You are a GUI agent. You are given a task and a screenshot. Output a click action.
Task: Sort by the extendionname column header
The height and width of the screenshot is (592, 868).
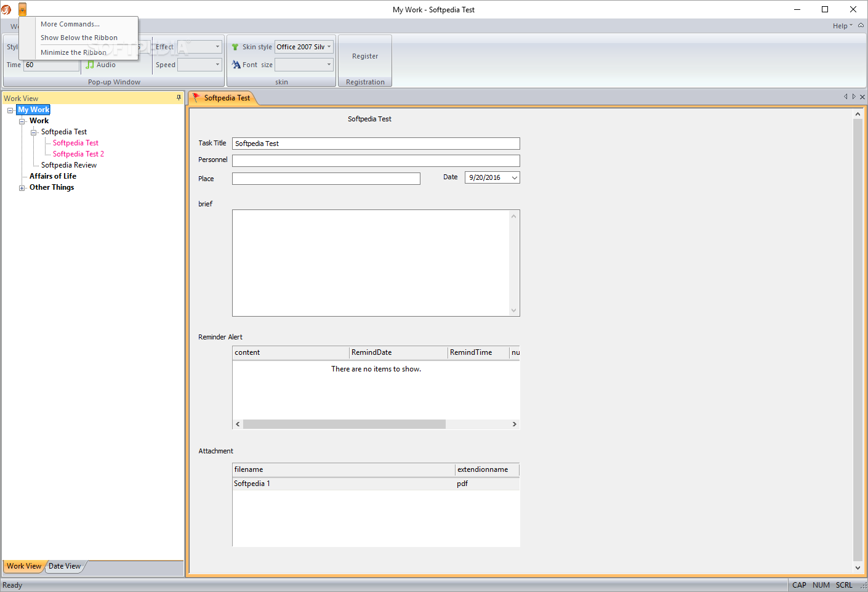[x=487, y=469]
